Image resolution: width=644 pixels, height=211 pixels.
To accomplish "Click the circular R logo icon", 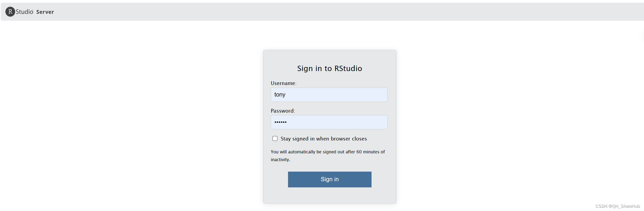I will point(10,12).
